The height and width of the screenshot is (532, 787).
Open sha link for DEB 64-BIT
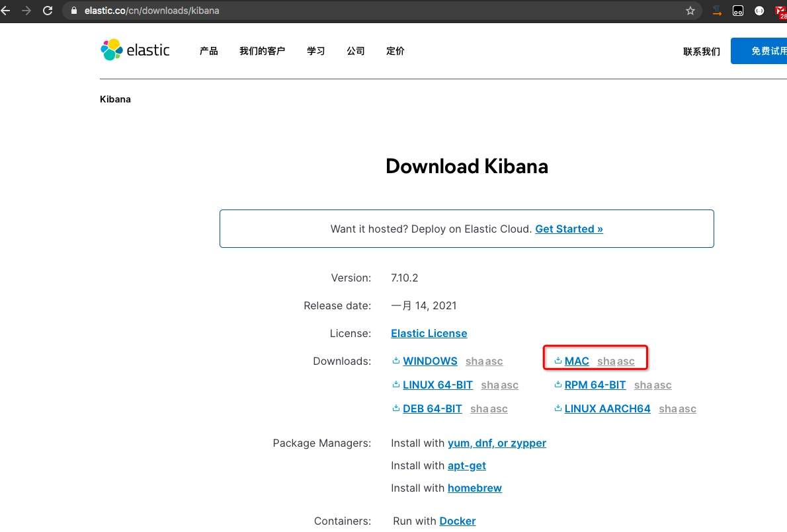tap(479, 408)
